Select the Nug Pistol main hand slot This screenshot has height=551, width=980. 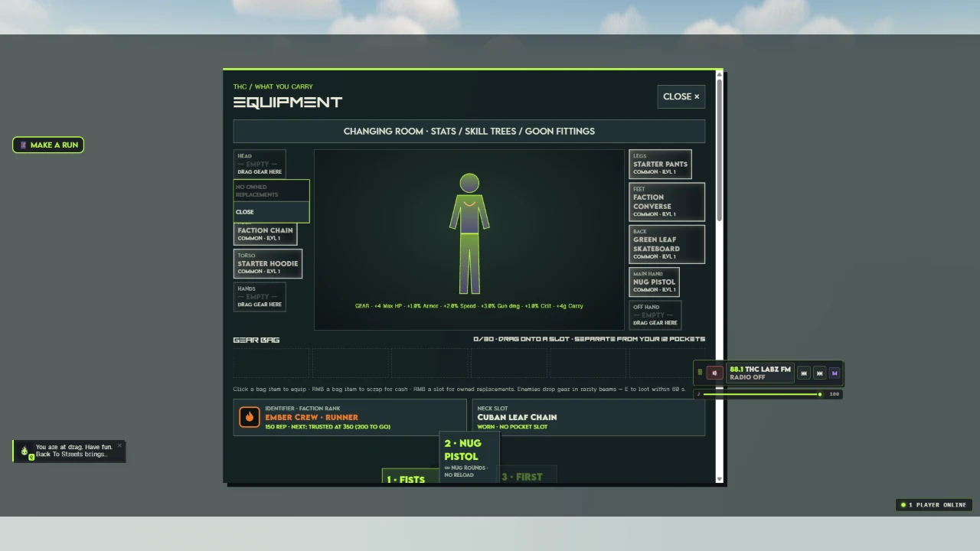654,282
